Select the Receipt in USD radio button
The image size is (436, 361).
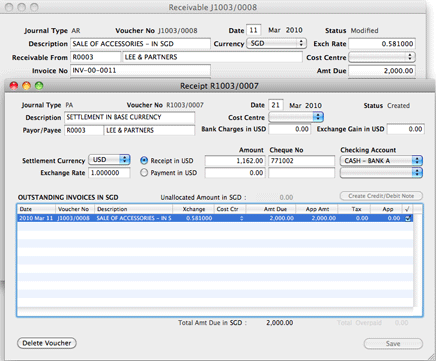[x=144, y=161]
